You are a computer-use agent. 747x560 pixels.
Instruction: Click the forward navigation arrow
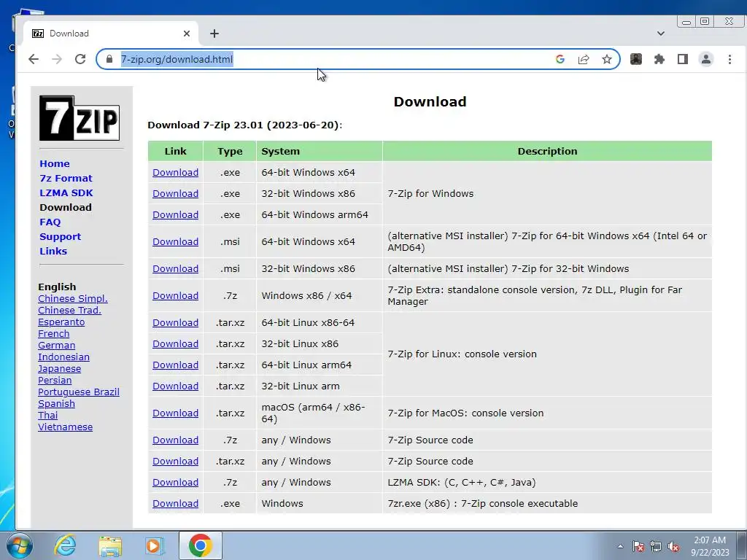(57, 59)
